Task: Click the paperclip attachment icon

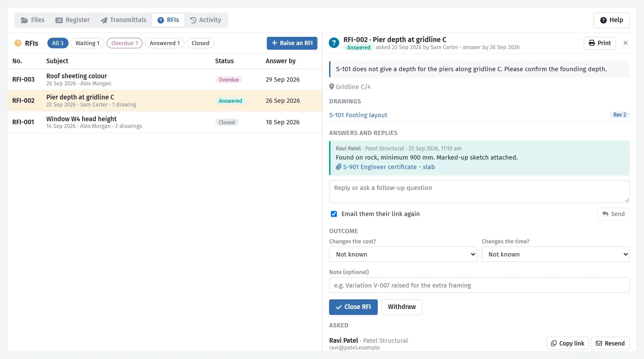Action: 339,167
